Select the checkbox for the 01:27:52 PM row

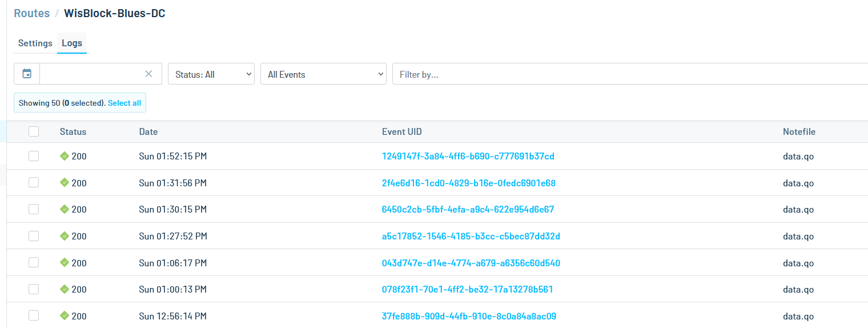point(34,236)
